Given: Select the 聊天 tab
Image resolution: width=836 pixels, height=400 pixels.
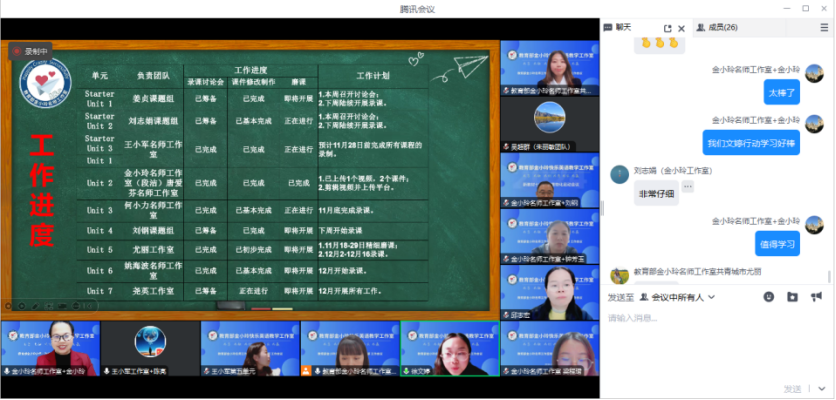Looking at the screenshot, I should tap(617, 27).
